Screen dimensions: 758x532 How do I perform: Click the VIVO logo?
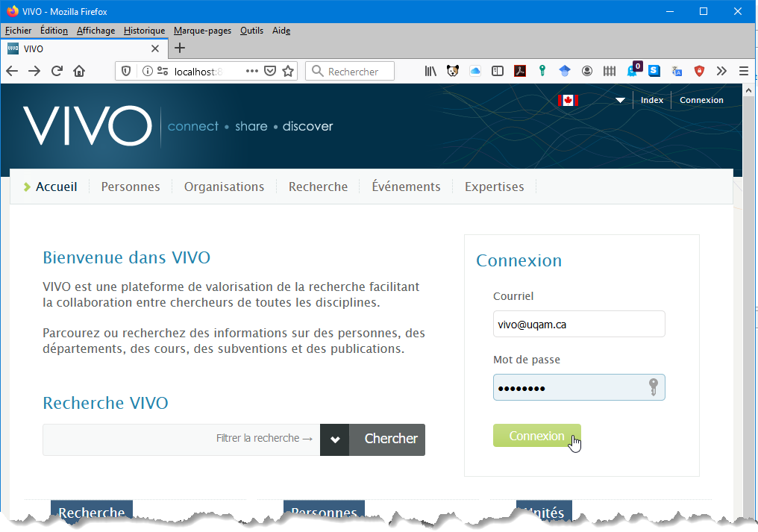pos(87,126)
